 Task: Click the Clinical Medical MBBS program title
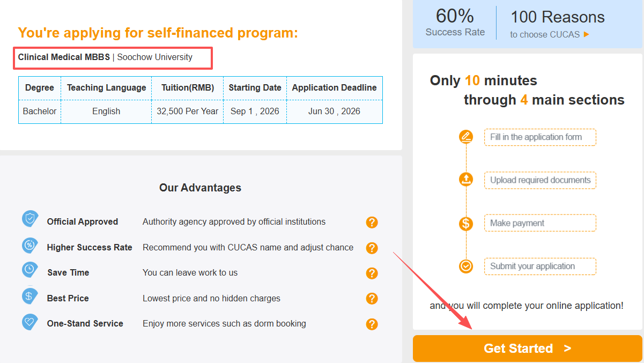point(64,57)
